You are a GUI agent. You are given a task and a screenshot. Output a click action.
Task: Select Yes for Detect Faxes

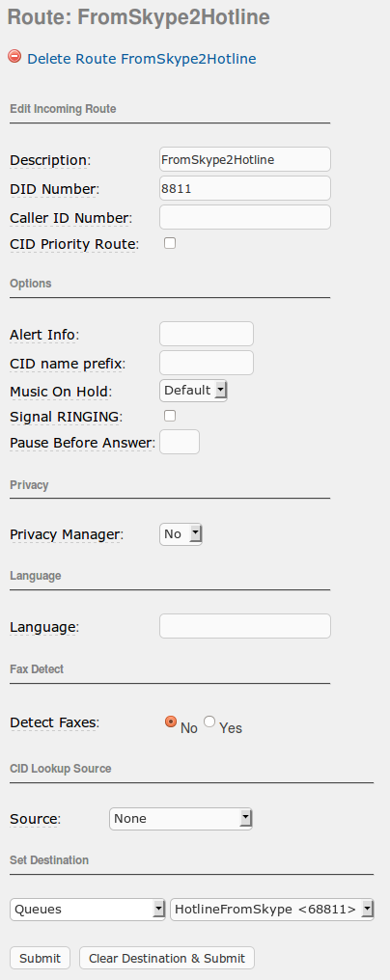[x=209, y=721]
